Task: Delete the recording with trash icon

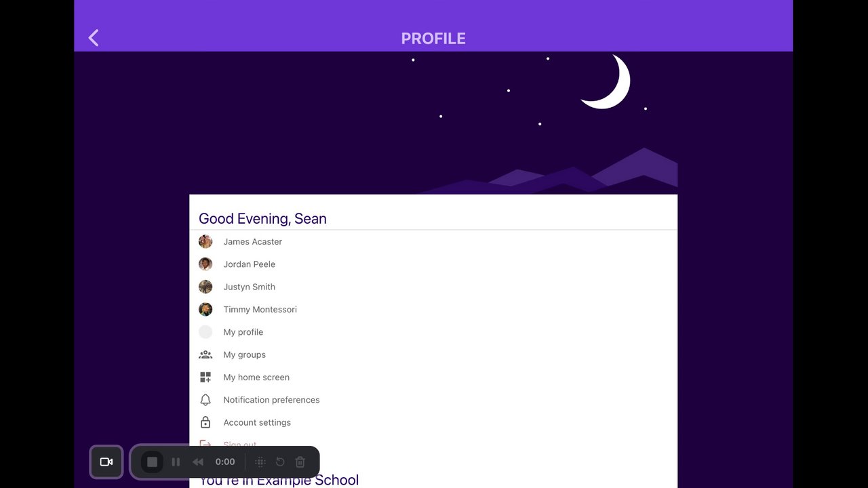Action: (300, 462)
